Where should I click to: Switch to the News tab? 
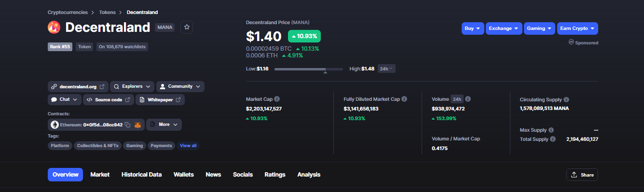213,175
